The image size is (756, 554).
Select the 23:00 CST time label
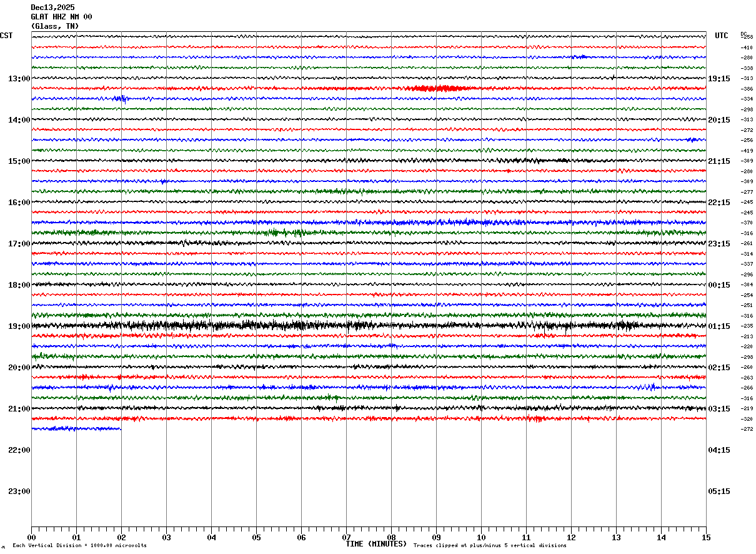[19, 491]
